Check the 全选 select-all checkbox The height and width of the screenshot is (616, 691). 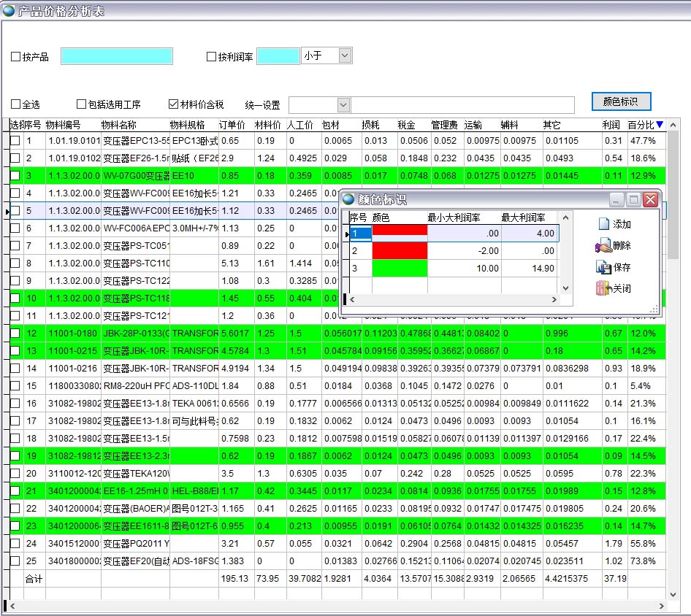[x=16, y=104]
